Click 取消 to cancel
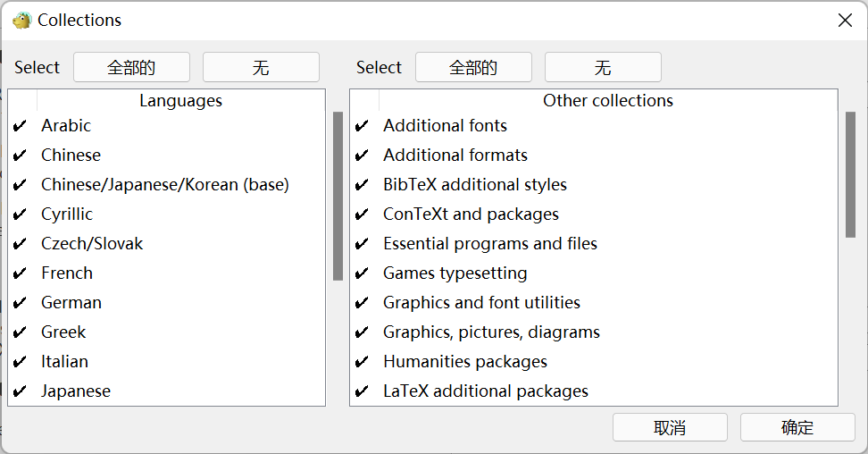 670,427
